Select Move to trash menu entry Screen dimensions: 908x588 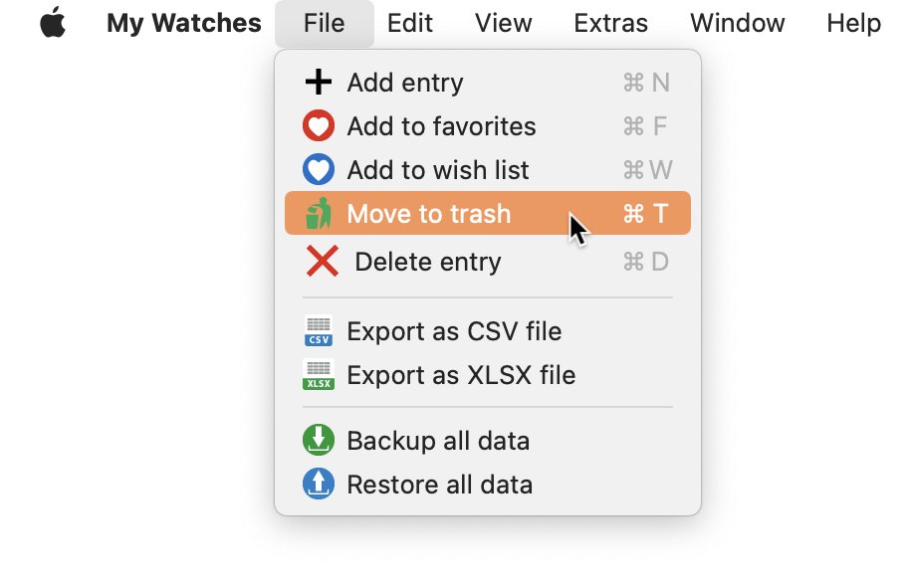click(488, 213)
